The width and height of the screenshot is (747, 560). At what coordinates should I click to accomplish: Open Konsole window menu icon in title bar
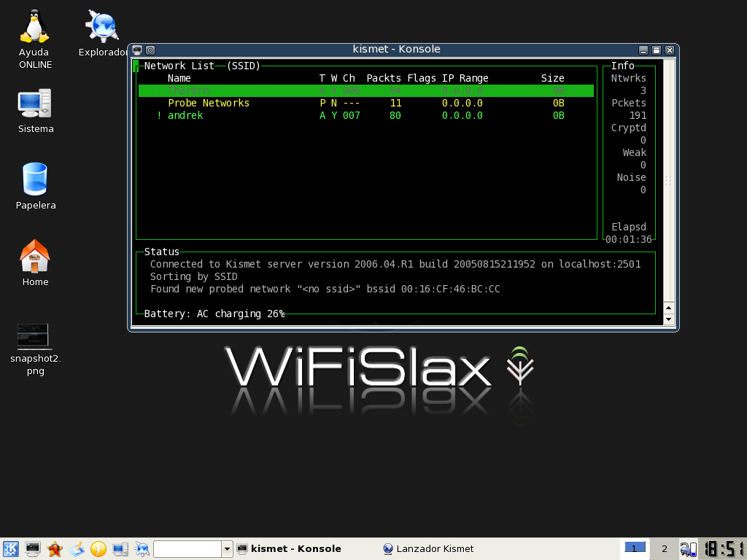[137, 50]
